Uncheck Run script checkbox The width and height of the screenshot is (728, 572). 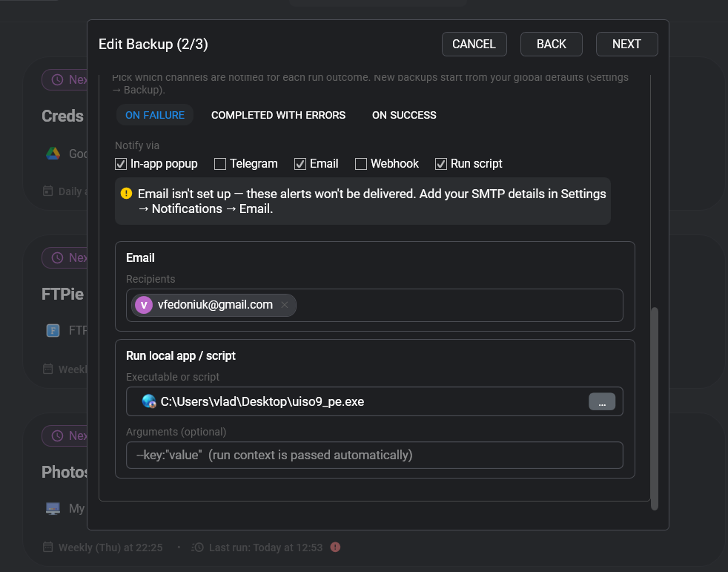(x=441, y=164)
